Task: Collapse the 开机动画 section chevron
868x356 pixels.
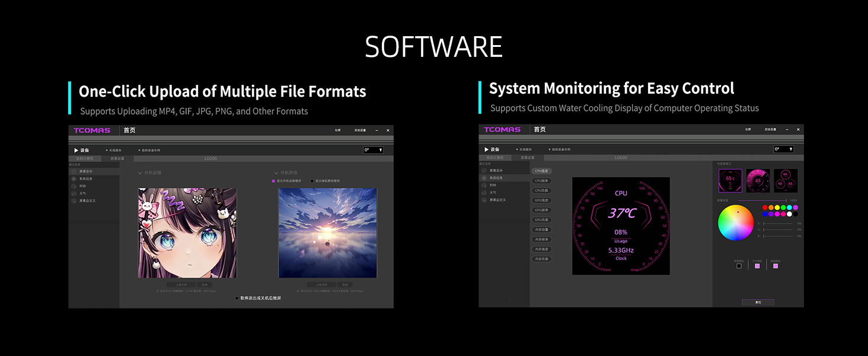Action: (140, 173)
